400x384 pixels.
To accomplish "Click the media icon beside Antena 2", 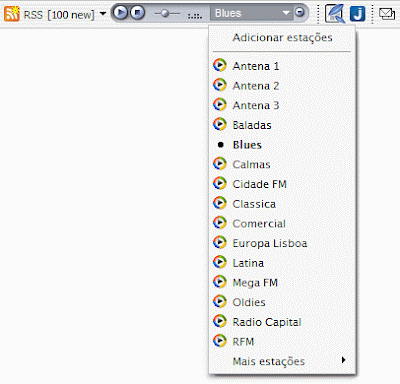I will [220, 85].
